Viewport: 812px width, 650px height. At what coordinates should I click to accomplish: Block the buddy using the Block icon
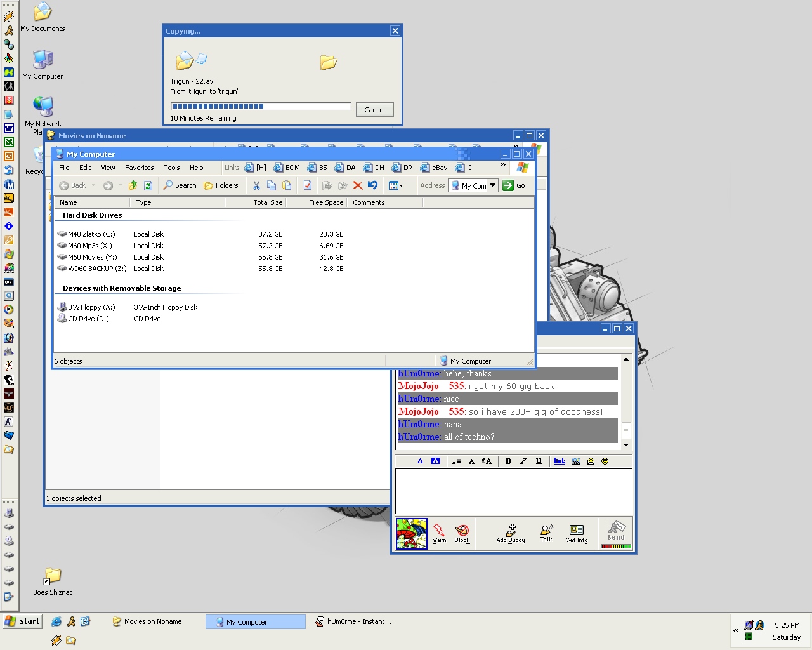tap(462, 532)
